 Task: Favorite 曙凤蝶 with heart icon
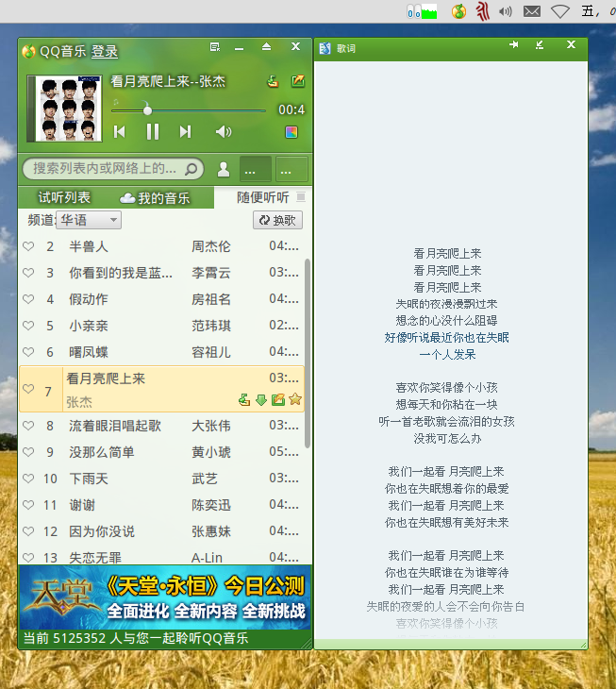click(x=28, y=351)
